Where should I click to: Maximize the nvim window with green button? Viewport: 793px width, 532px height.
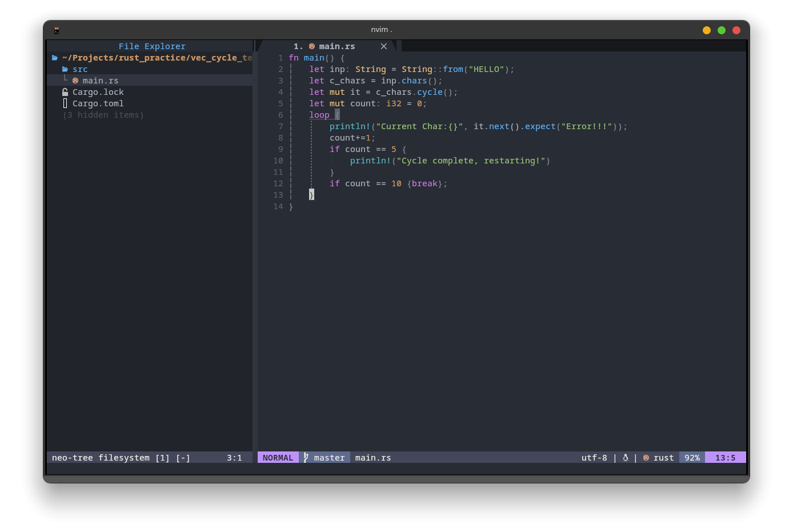tap(722, 30)
